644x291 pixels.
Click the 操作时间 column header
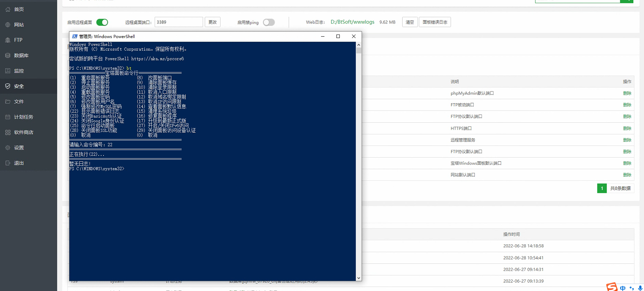click(x=511, y=234)
